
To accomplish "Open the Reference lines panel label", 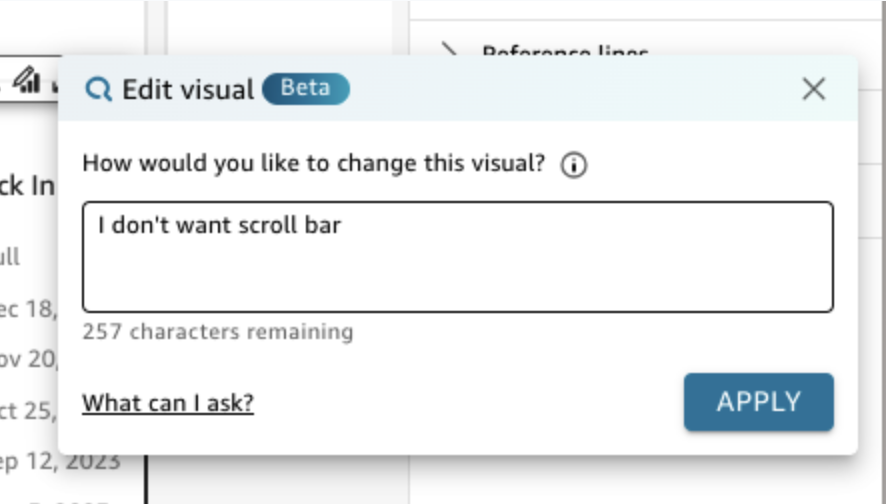I will pos(565,52).
